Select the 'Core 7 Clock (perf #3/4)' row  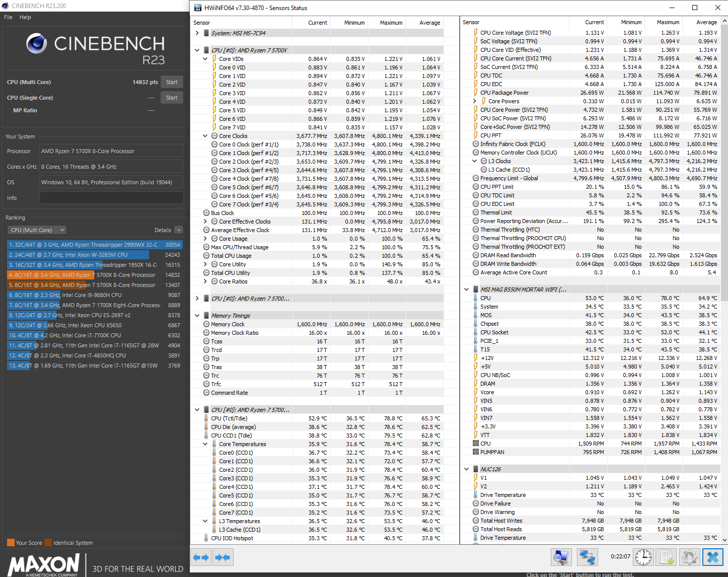click(x=318, y=204)
